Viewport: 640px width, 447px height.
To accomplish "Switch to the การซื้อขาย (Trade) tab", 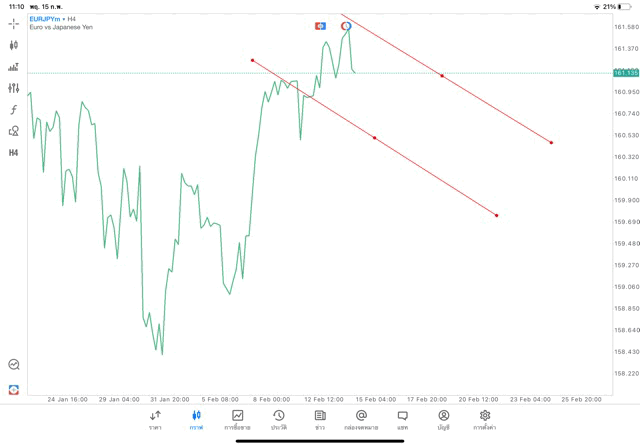I will pyautogui.click(x=237, y=419).
